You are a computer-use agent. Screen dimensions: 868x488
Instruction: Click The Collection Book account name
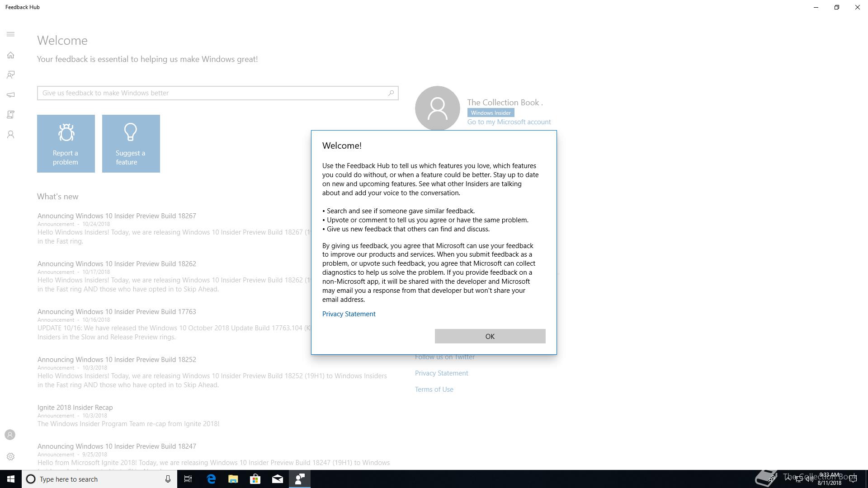(x=505, y=103)
